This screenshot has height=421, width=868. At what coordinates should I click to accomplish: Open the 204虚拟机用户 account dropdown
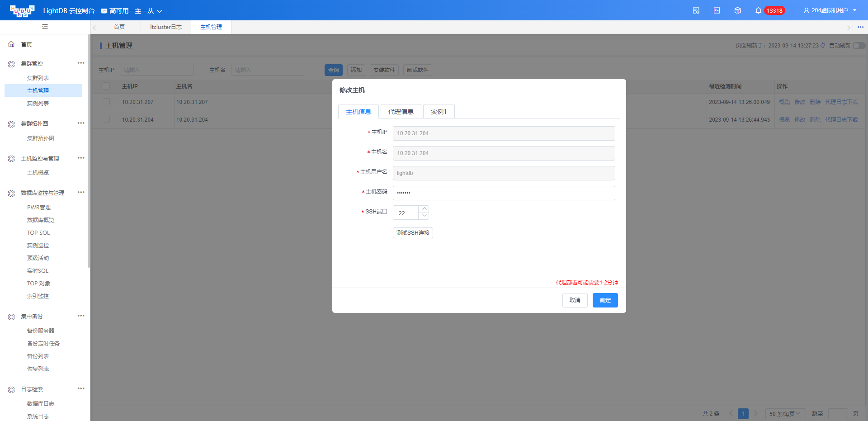(830, 10)
